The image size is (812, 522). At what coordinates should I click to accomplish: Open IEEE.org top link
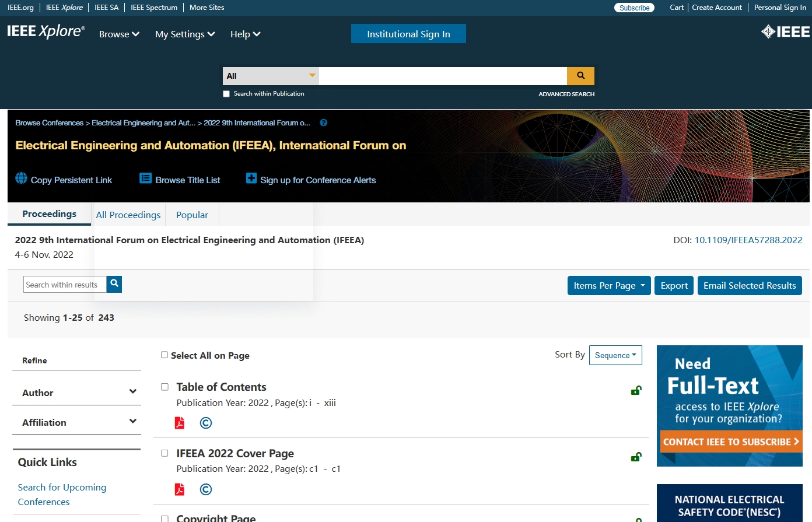[20, 8]
